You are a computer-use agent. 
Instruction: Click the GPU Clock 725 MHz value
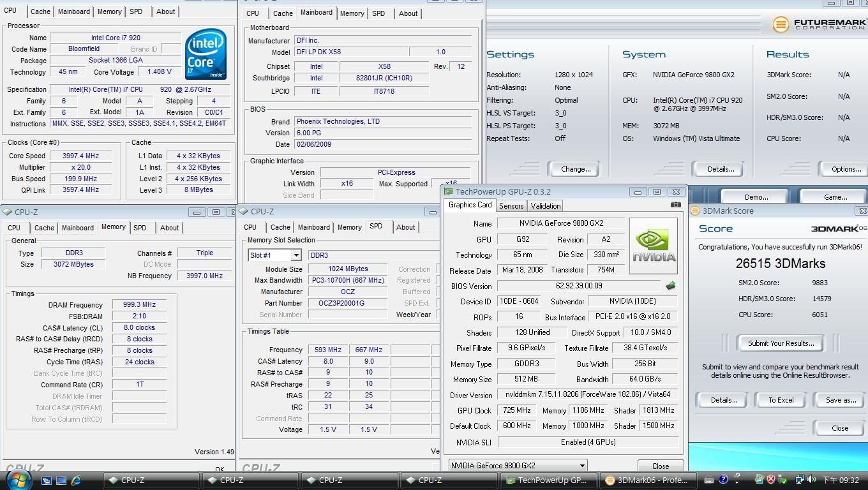point(516,410)
